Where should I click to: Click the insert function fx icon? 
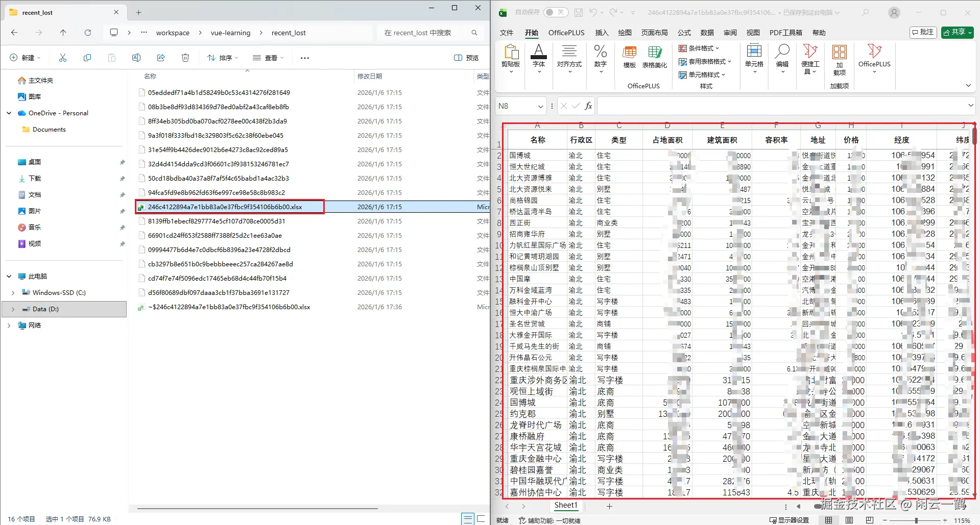pos(588,106)
